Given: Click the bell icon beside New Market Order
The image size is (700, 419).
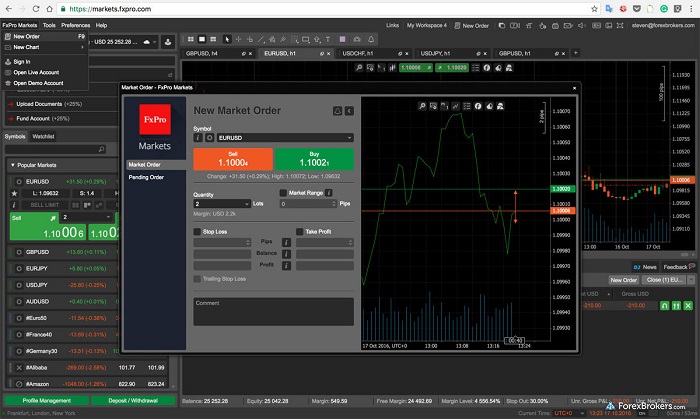Looking at the screenshot, I should click(338, 111).
